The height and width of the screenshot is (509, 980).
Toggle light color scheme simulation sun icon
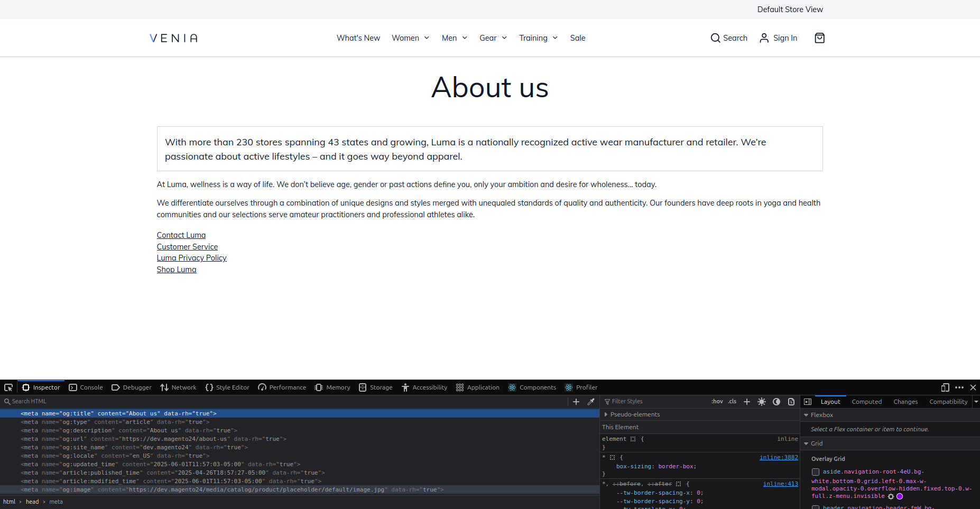(762, 402)
